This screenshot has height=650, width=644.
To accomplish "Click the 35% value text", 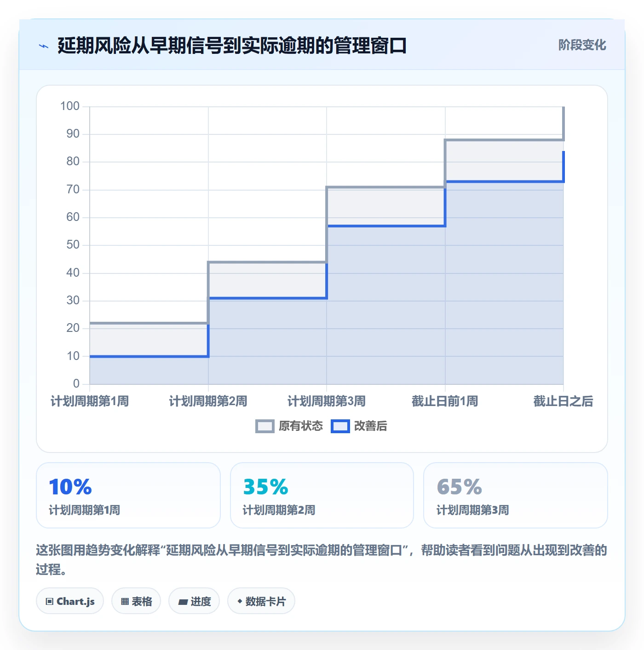I will pyautogui.click(x=266, y=487).
